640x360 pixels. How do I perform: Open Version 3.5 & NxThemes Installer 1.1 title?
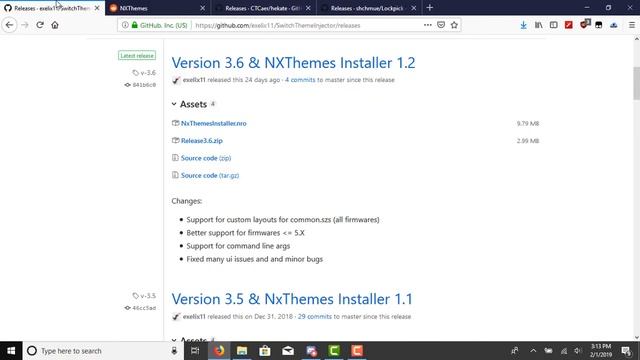coord(292,299)
